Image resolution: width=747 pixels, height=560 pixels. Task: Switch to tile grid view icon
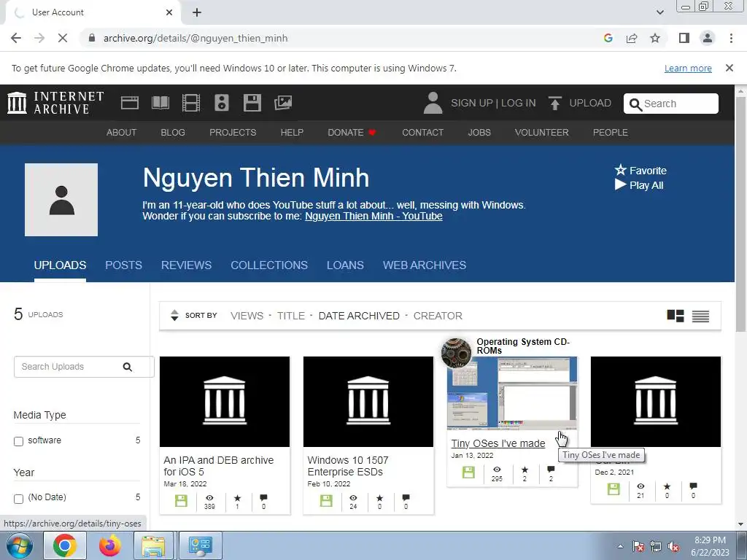click(676, 316)
